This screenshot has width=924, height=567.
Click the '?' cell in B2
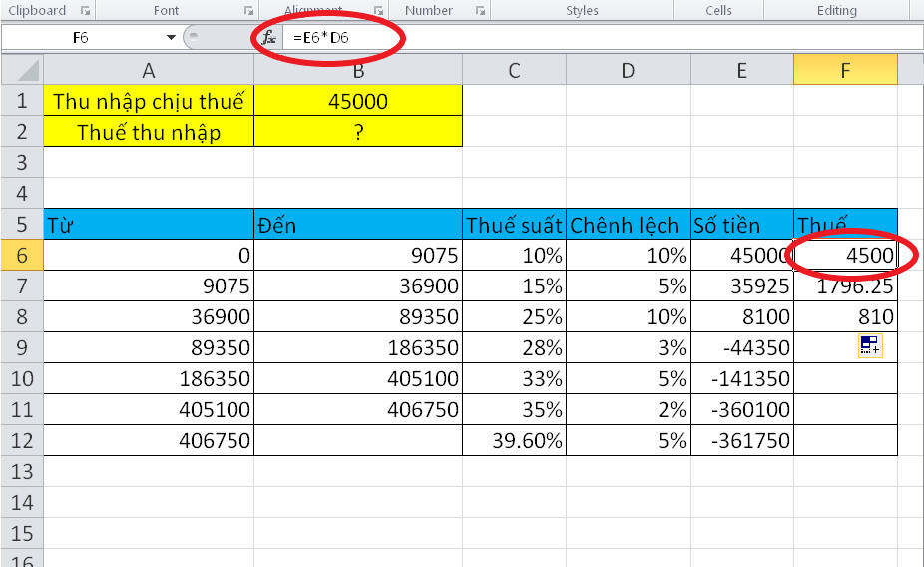358,131
